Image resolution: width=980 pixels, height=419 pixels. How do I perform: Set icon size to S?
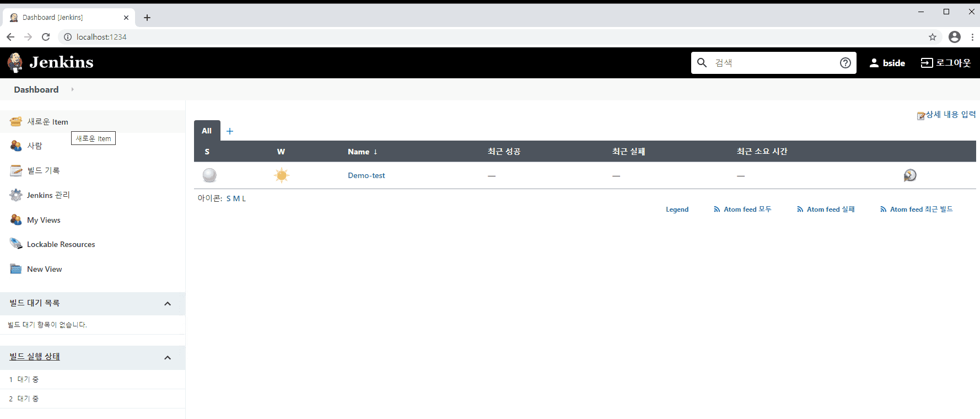coord(229,198)
